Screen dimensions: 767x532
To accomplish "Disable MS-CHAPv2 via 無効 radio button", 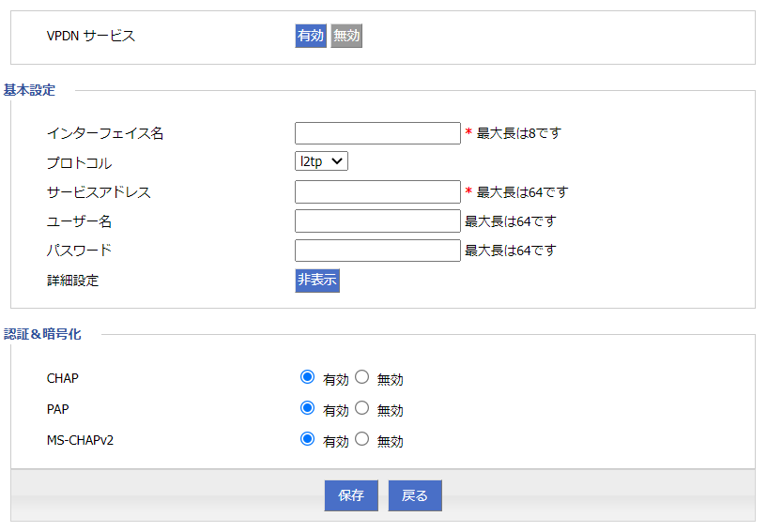I will click(x=362, y=438).
